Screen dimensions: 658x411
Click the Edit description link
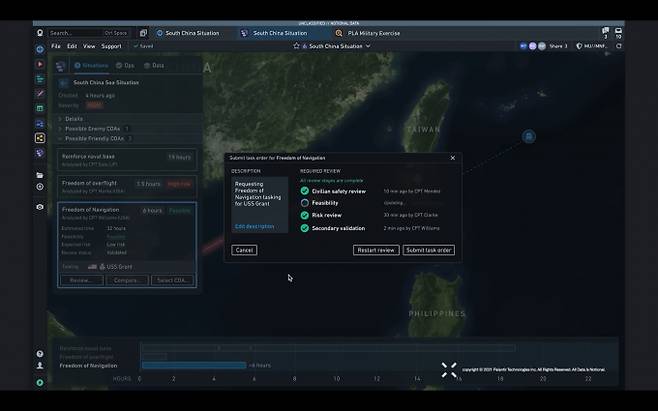(254, 226)
